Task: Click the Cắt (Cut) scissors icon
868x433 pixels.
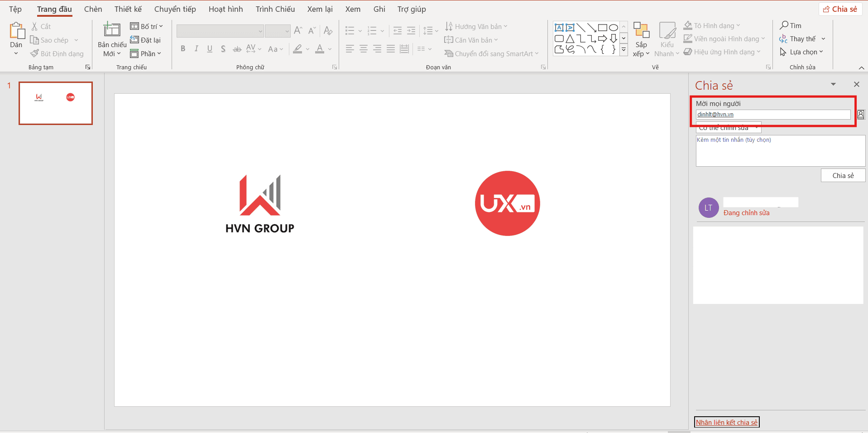Action: click(x=35, y=27)
